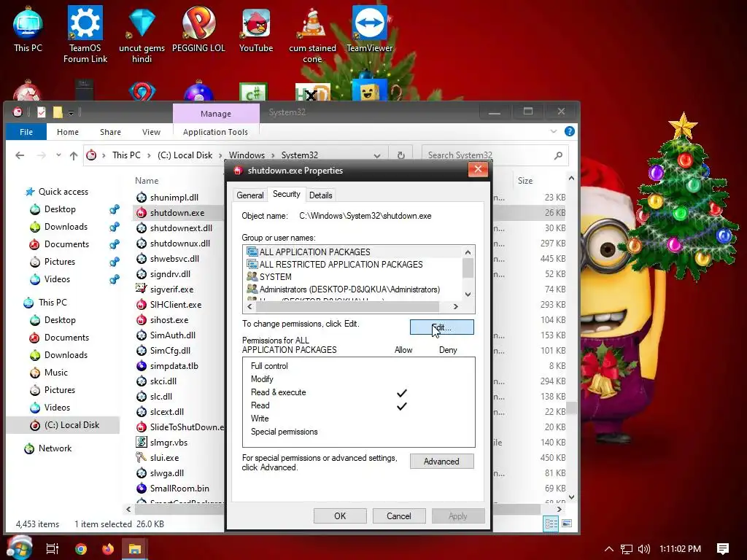Click the new folder icon in the title bar
The image size is (747, 560).
58,112
